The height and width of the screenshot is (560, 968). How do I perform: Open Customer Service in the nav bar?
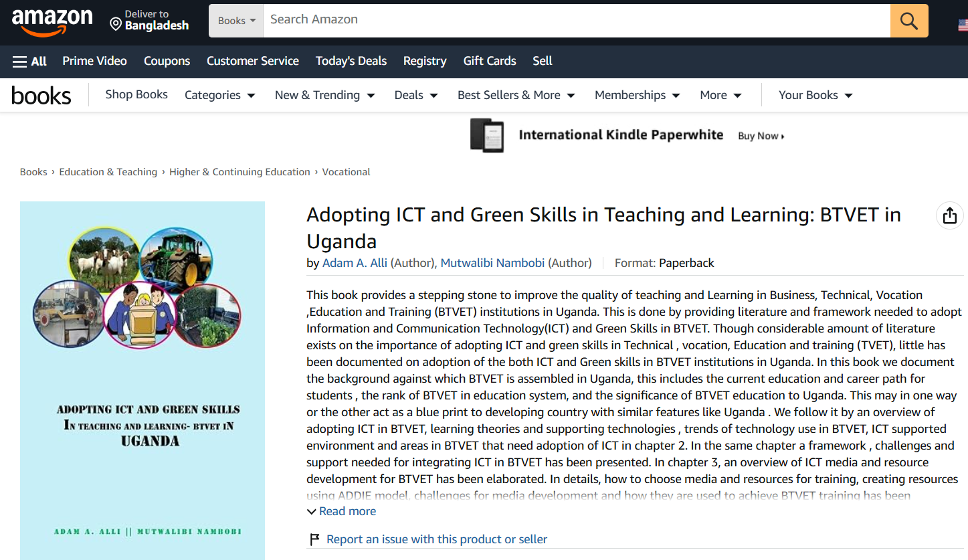pyautogui.click(x=253, y=61)
